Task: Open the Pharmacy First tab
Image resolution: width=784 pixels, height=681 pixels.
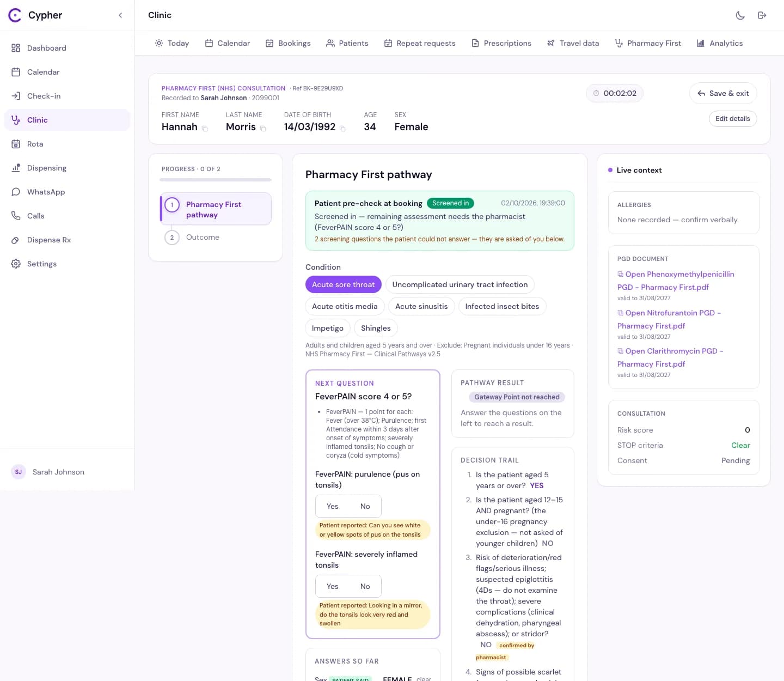Action: click(x=648, y=43)
